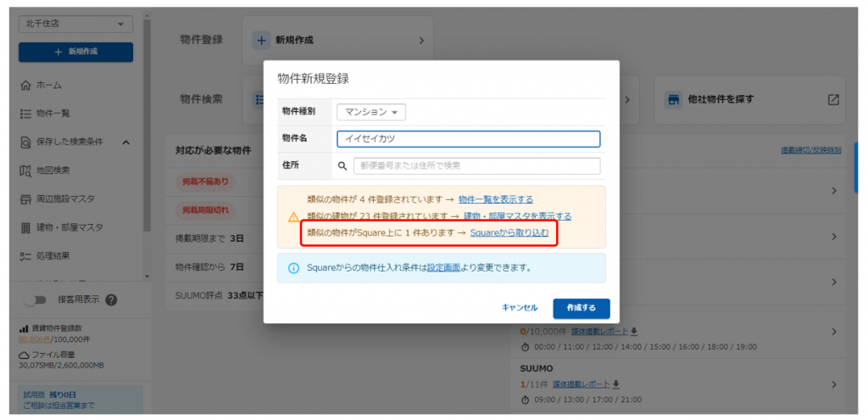Click the download icon in SUUMO row
This screenshot has width=868, height=420.
coord(615,384)
